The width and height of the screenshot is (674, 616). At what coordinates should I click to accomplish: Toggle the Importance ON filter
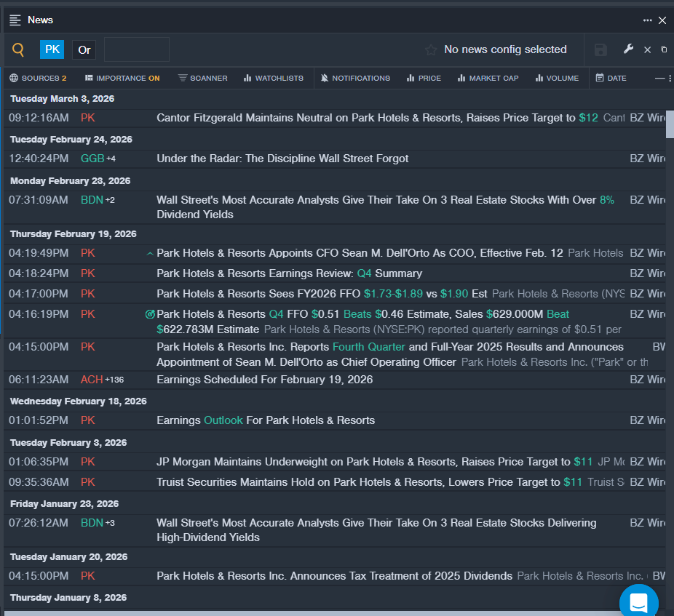pyautogui.click(x=122, y=78)
